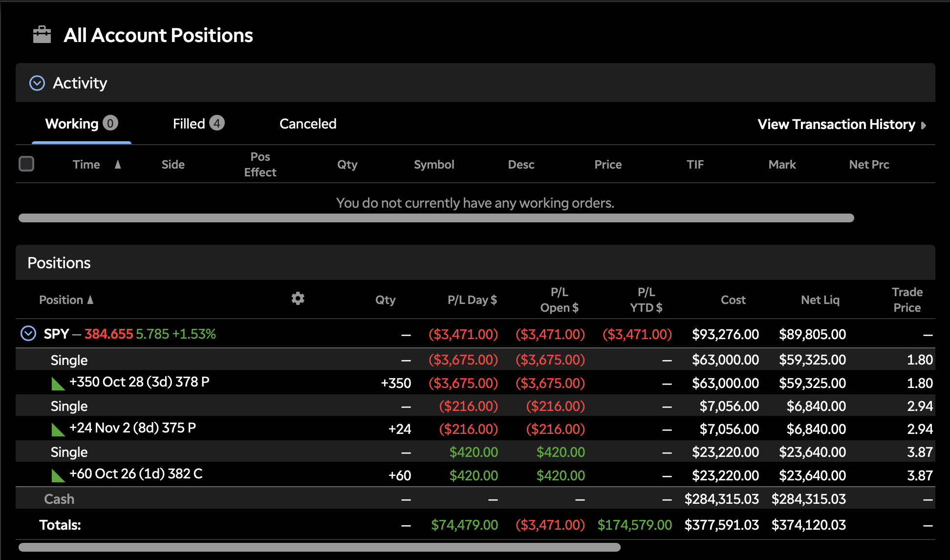The height and width of the screenshot is (560, 950).
Task: Collapse the SPY position group
Action: [28, 334]
